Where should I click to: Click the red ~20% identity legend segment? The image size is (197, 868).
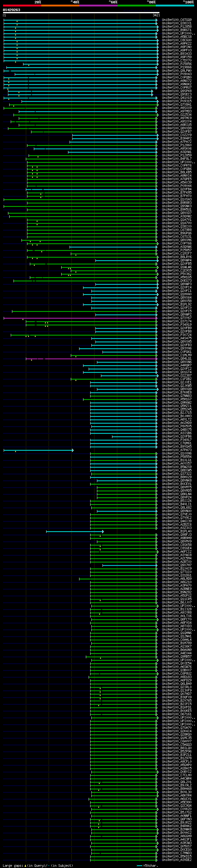(x=22, y=6)
